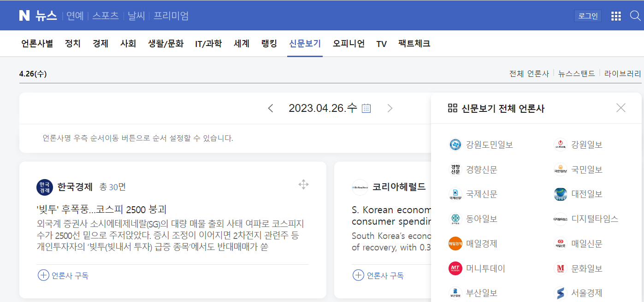Image resolution: width=644 pixels, height=302 pixels.
Task: Open the apps grid menu icon
Action: [616, 16]
